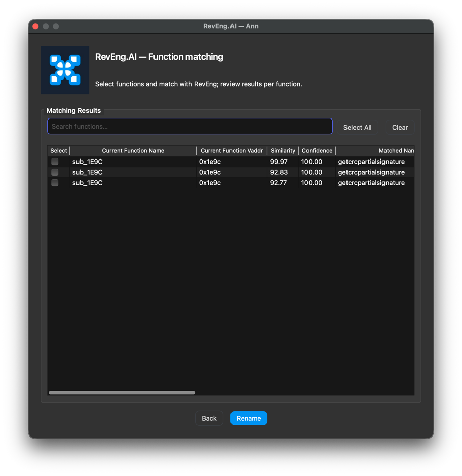Click 100.00 confidence in the 99.97 row
Viewport: 462px width, 476px height.
click(x=312, y=162)
